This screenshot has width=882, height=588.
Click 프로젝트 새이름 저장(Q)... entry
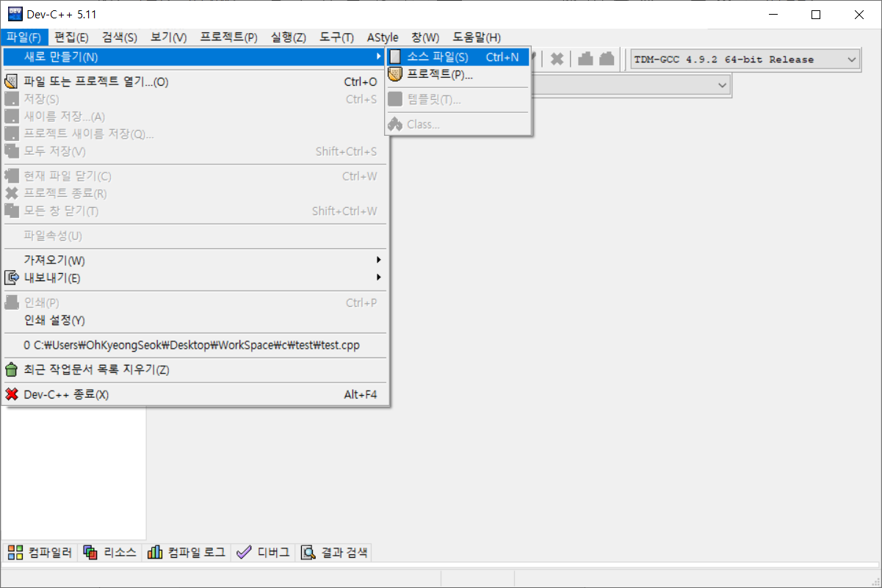coord(195,134)
